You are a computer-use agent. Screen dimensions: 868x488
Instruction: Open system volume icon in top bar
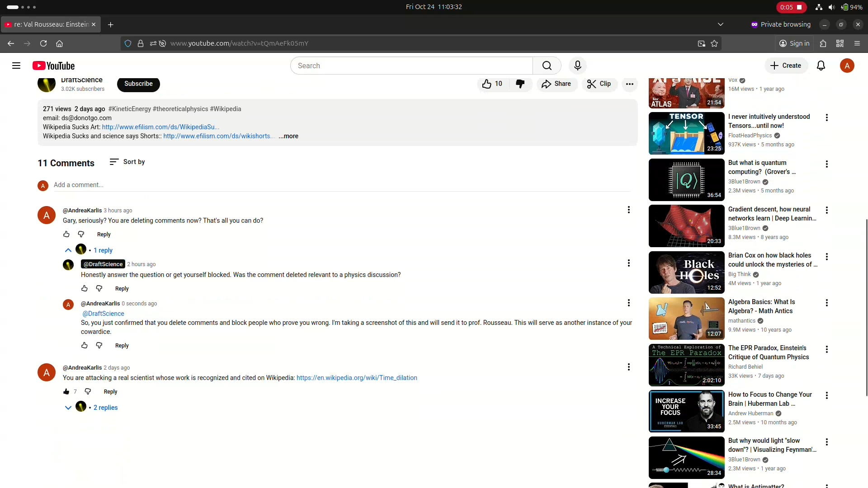[831, 7]
